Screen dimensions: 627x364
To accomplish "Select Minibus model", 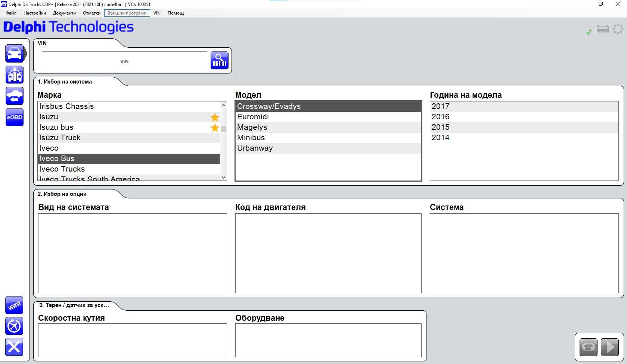I will pos(328,138).
